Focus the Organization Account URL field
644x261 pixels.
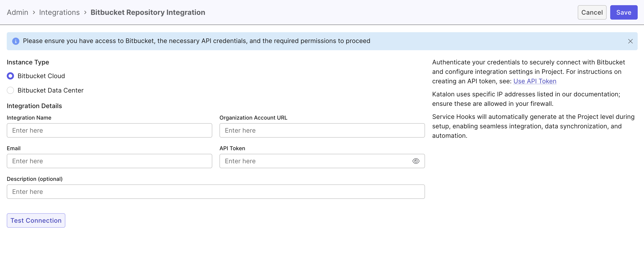322,130
